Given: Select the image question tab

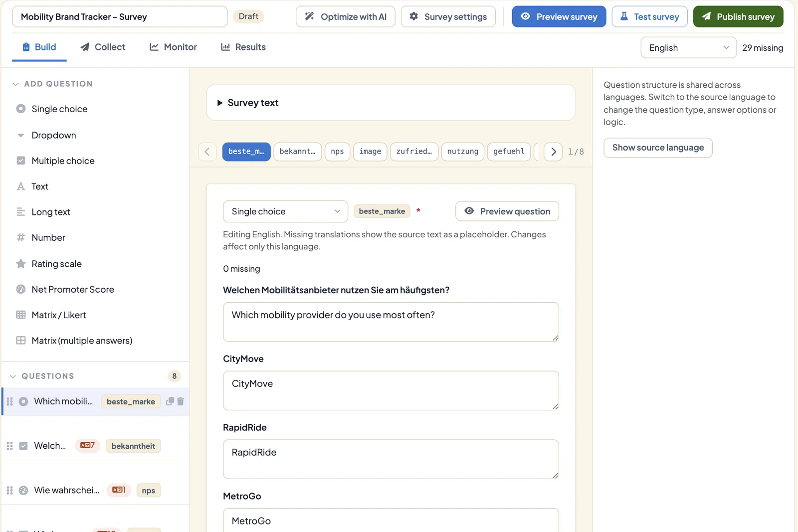Looking at the screenshot, I should [x=370, y=152].
